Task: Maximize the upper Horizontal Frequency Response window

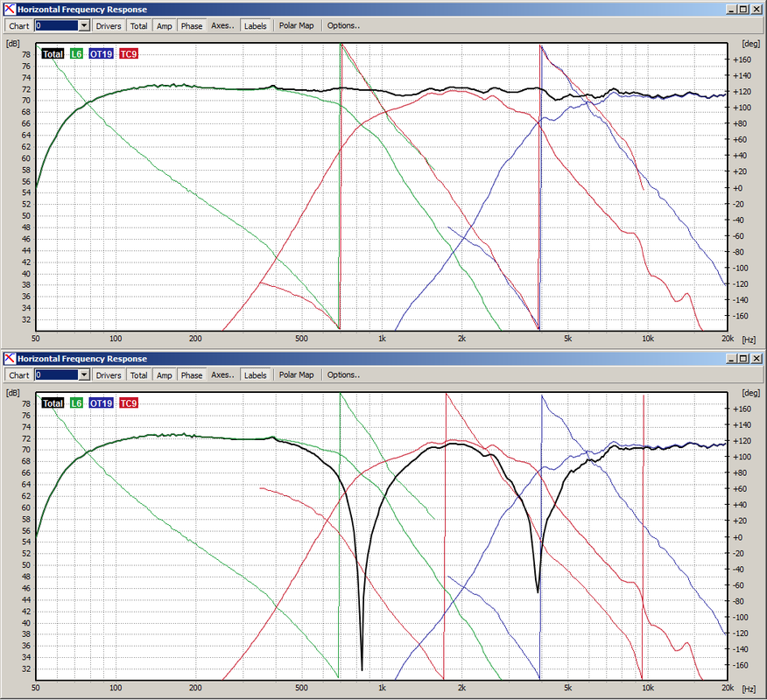Action: tap(743, 10)
